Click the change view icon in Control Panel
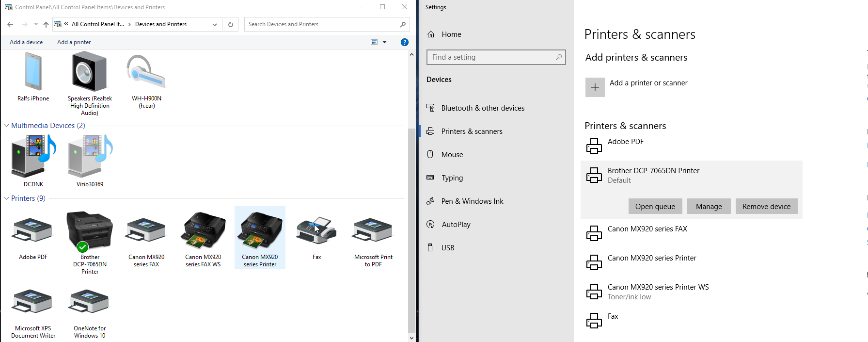This screenshot has height=342, width=868. click(x=374, y=42)
